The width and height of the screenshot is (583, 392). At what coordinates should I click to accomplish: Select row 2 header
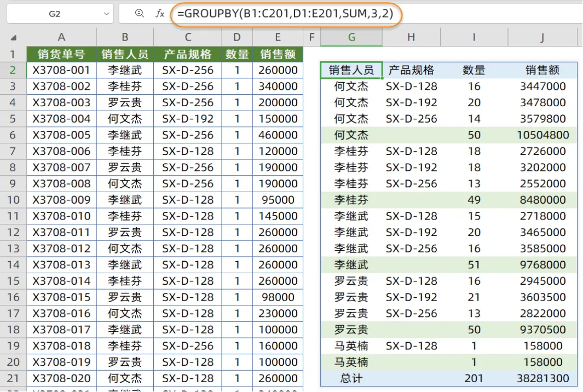(x=13, y=70)
